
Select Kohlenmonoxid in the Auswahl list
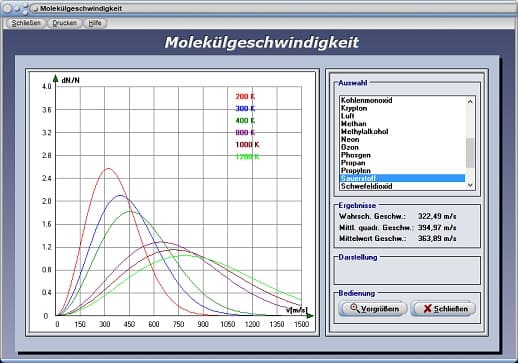tap(402, 100)
